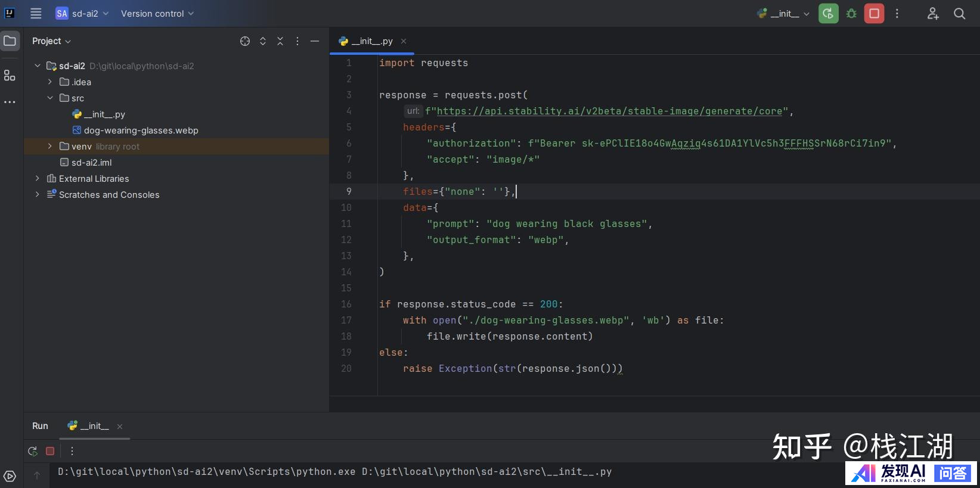Viewport: 980px width, 488px height.
Task: Open Project panel options menu
Action: 297,41
